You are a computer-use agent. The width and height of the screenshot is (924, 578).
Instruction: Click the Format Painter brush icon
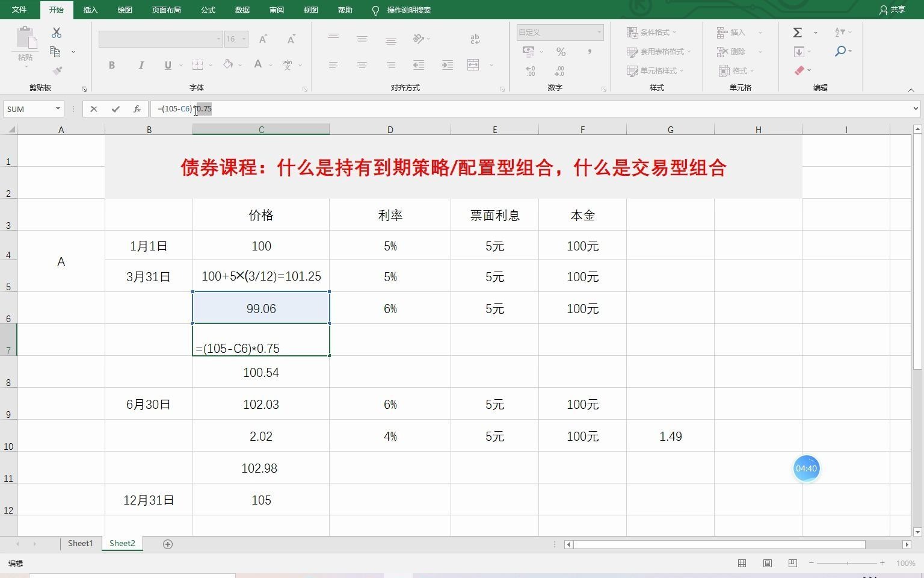[x=57, y=71]
